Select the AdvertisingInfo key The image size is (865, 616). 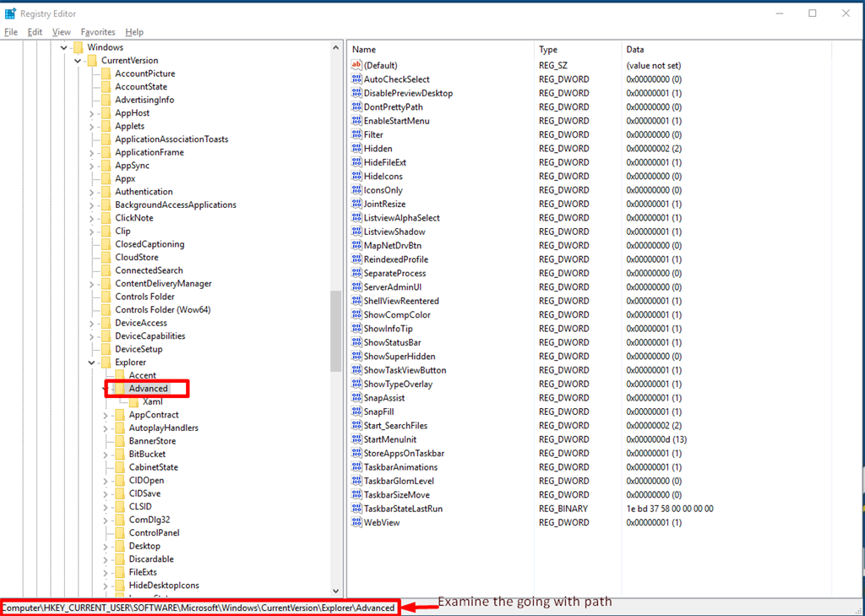(x=144, y=100)
